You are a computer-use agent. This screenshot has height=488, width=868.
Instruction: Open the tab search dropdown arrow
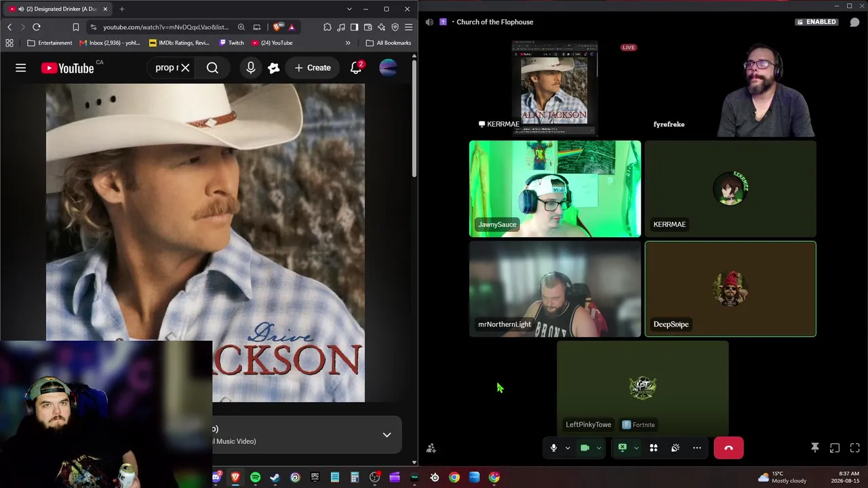349,9
